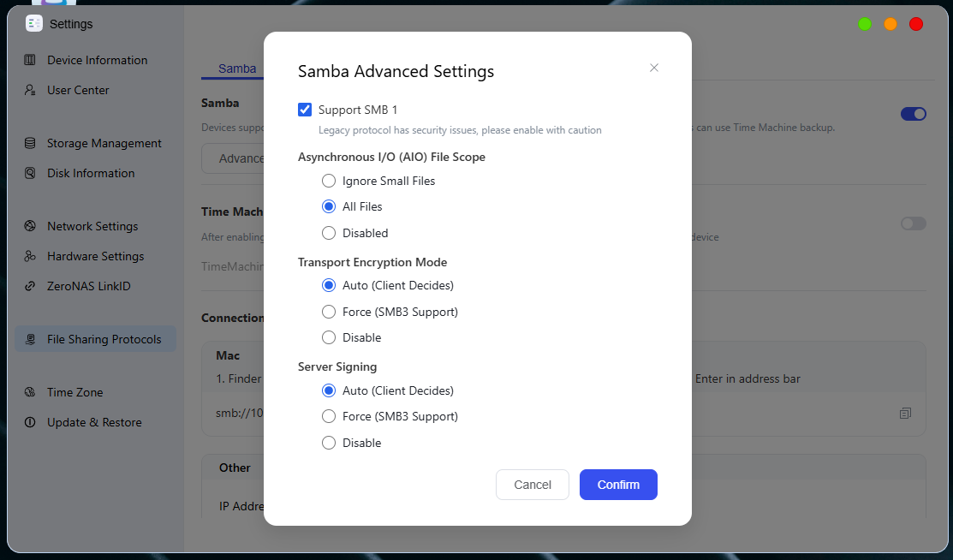Click the Transport Encryption Mode heading
This screenshot has height=560, width=953.
point(372,262)
